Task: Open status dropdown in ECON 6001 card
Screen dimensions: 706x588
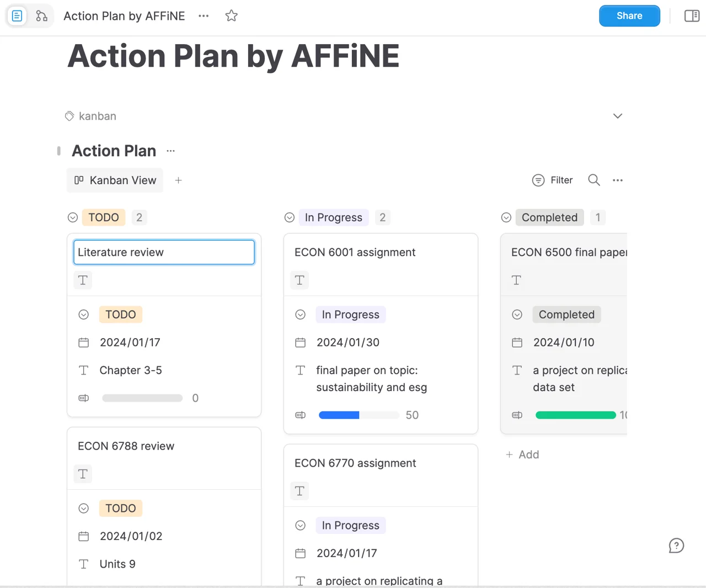Action: pyautogui.click(x=351, y=314)
